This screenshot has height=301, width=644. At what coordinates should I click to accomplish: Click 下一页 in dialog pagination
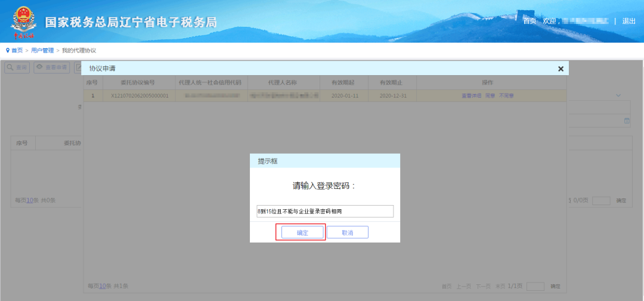(x=483, y=286)
